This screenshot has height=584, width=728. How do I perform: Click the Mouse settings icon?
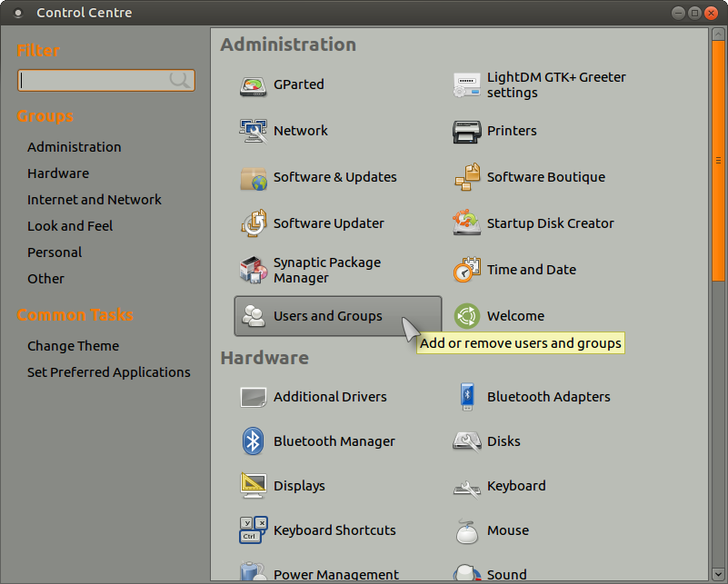(x=466, y=531)
